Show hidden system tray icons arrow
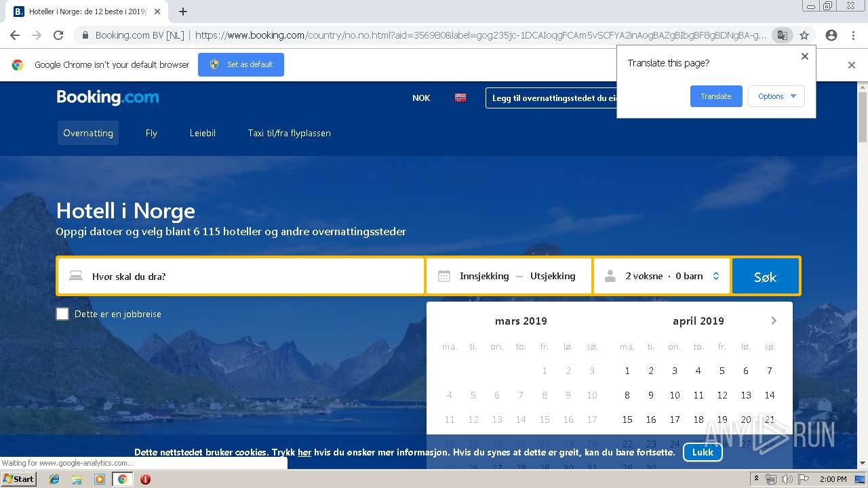 click(756, 479)
